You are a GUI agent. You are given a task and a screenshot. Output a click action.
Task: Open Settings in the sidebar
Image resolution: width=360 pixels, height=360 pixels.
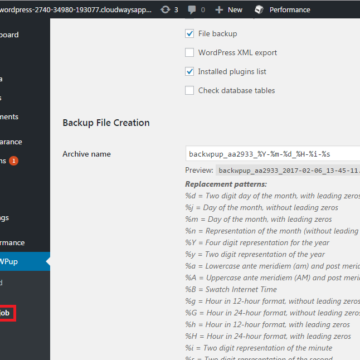coord(5,218)
